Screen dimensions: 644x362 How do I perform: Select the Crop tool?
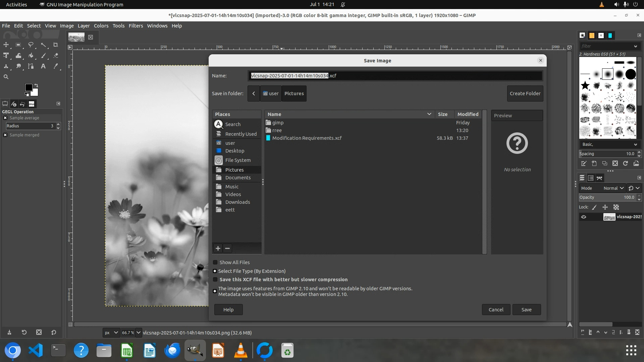coord(56,45)
